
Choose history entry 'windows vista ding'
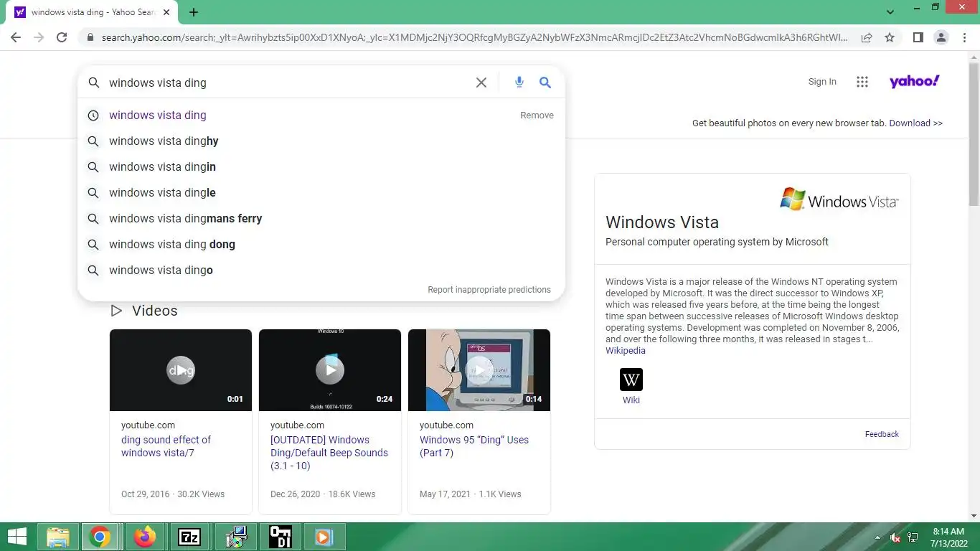click(321, 115)
